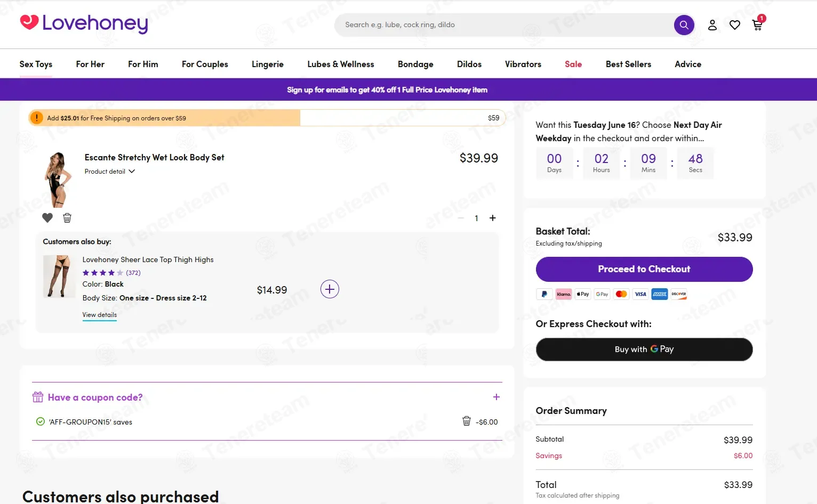Remove Escante Body Set with trash icon

coord(67,218)
